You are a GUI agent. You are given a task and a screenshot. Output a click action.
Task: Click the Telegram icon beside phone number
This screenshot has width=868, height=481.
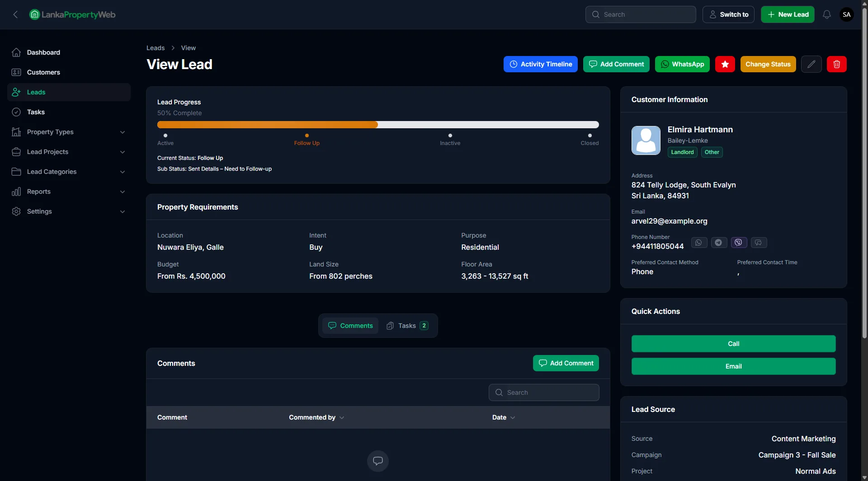click(x=719, y=243)
